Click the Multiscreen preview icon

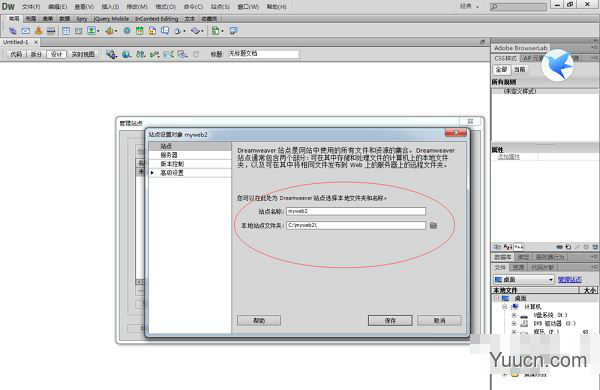click(111, 55)
